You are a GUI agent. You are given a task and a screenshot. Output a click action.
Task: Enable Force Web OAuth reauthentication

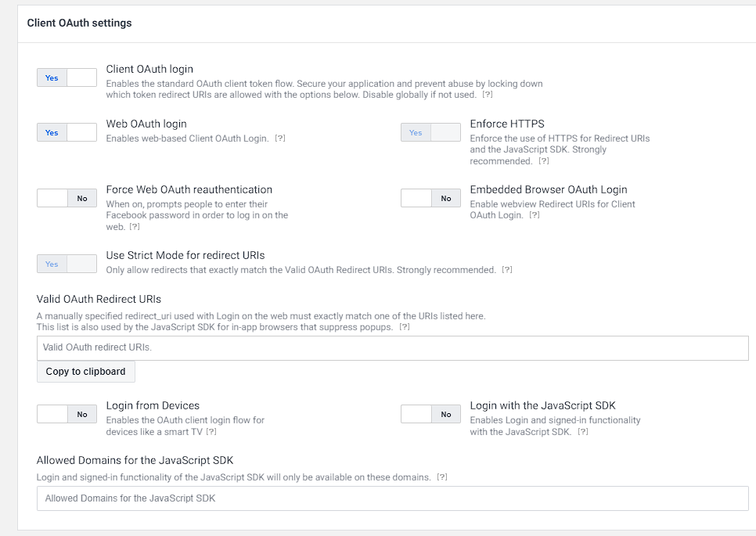[52, 198]
